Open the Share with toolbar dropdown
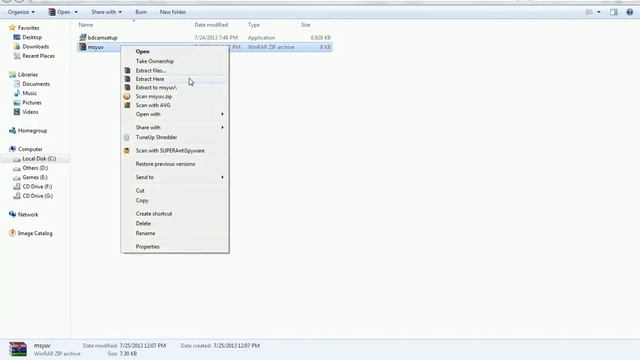Image resolution: width=640 pixels, height=360 pixels. click(107, 12)
